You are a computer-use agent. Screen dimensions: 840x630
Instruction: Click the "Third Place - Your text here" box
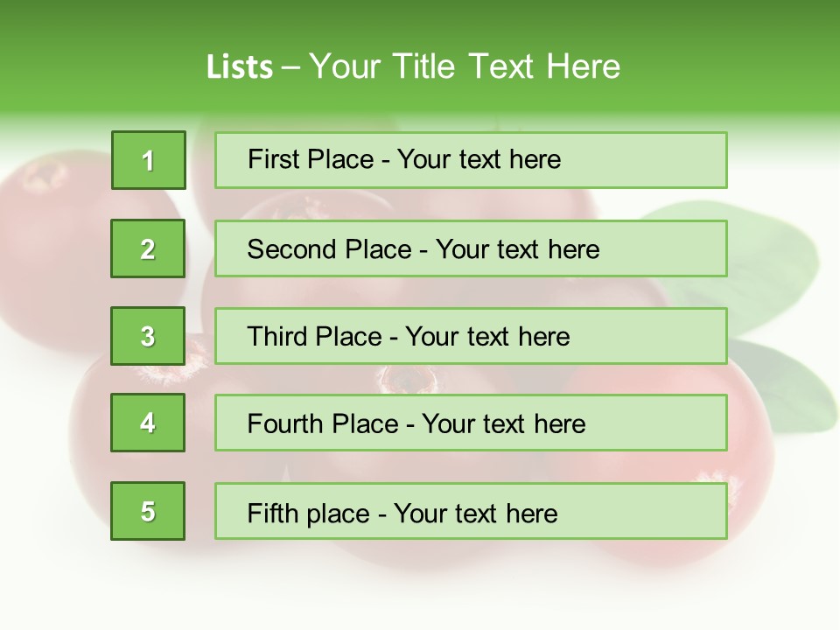(471, 336)
